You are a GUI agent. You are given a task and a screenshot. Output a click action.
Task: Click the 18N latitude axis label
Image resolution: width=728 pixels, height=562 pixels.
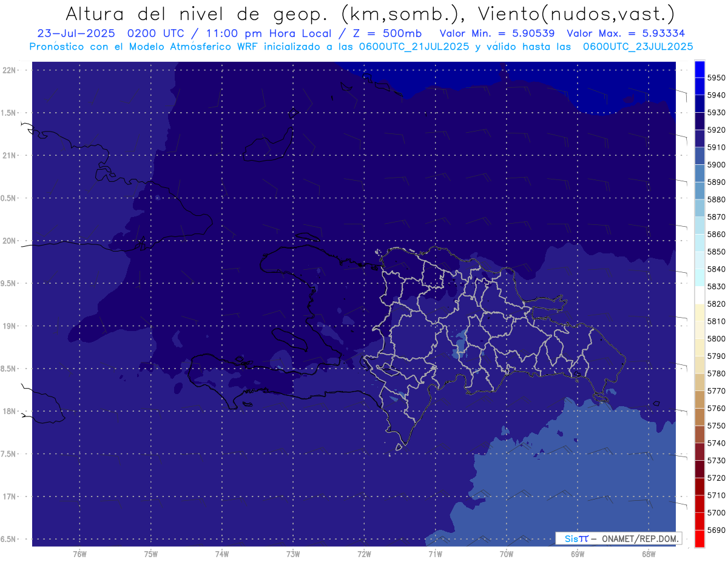coord(9,411)
